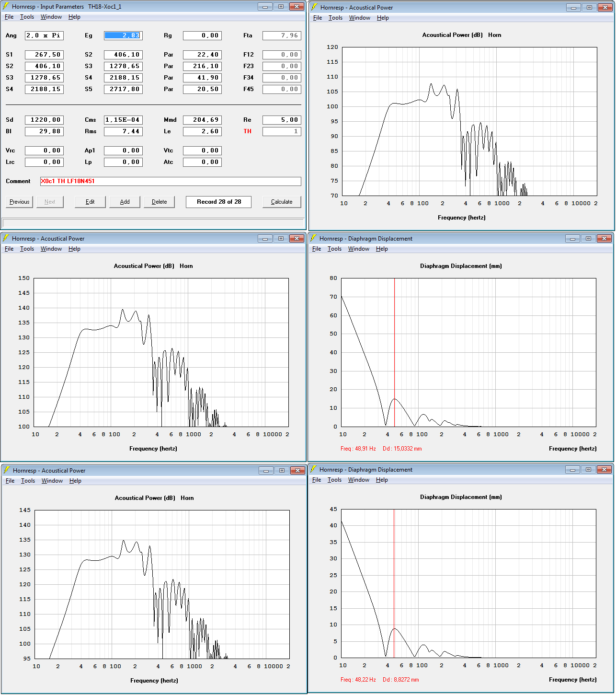Open Help menu of the 100–150 dB Acoustical Power window
The width and height of the screenshot is (616, 695).
pyautogui.click(x=74, y=249)
